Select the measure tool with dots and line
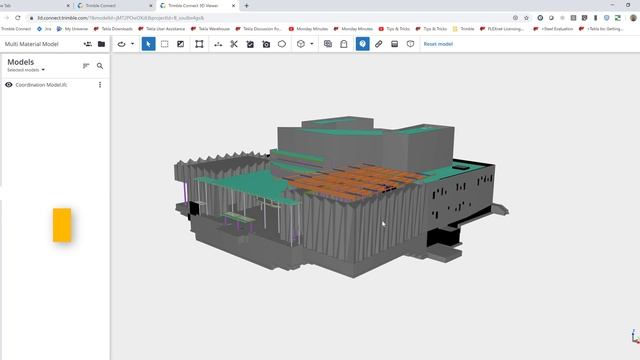This screenshot has height=360, width=640. [x=218, y=44]
